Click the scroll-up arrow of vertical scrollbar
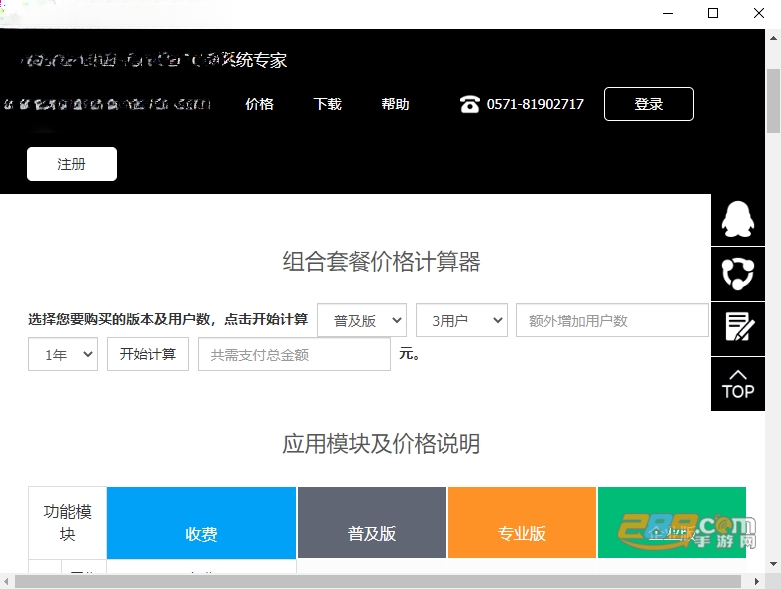The height and width of the screenshot is (589, 781). [x=773, y=37]
